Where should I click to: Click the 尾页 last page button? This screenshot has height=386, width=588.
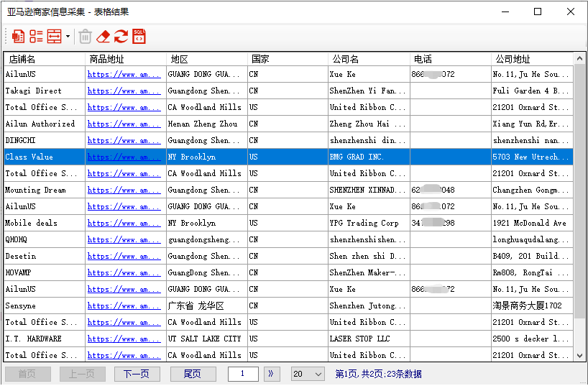[x=193, y=374]
